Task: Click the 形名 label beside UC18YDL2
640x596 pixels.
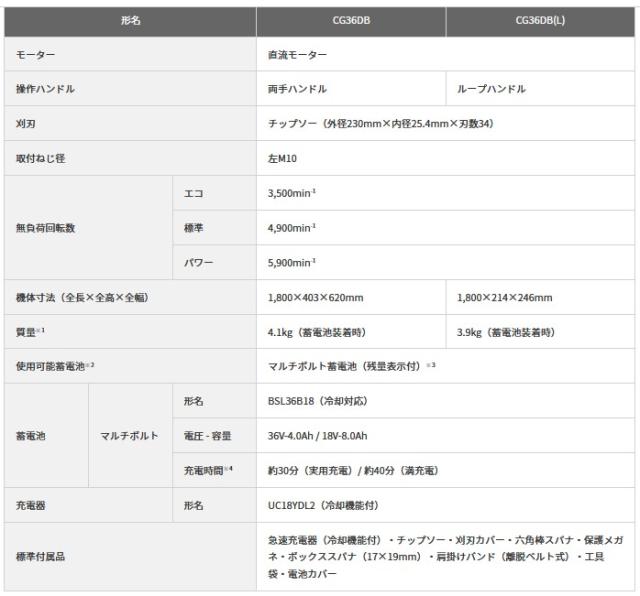Action: point(193,505)
